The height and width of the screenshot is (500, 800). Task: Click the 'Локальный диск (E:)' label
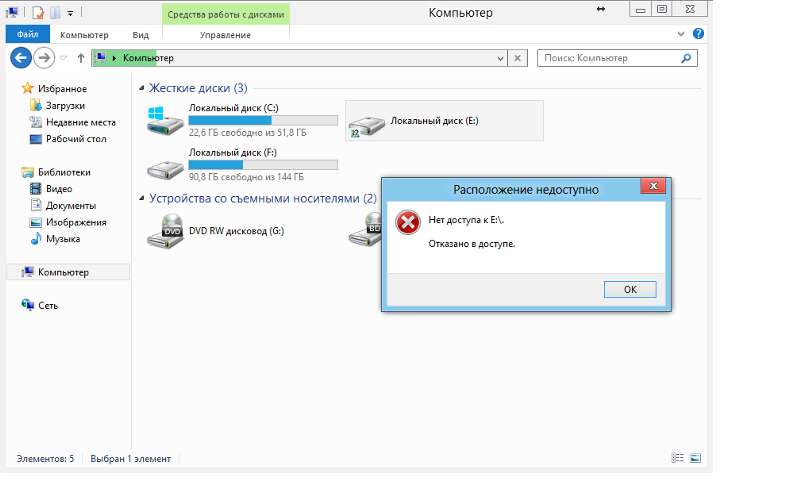pyautogui.click(x=434, y=121)
